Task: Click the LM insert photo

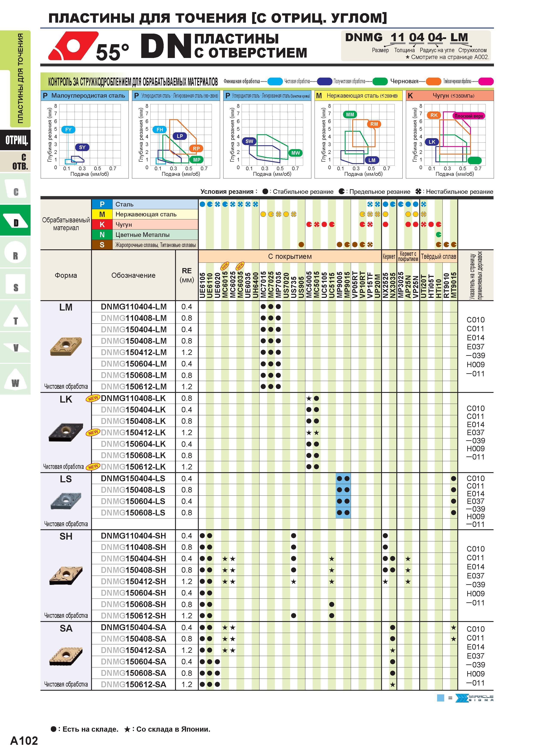Action: click(x=66, y=346)
